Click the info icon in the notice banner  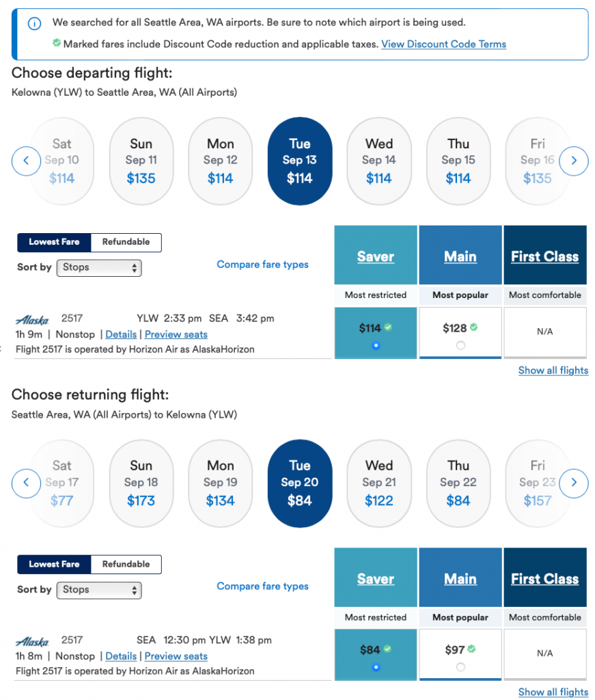(33, 24)
